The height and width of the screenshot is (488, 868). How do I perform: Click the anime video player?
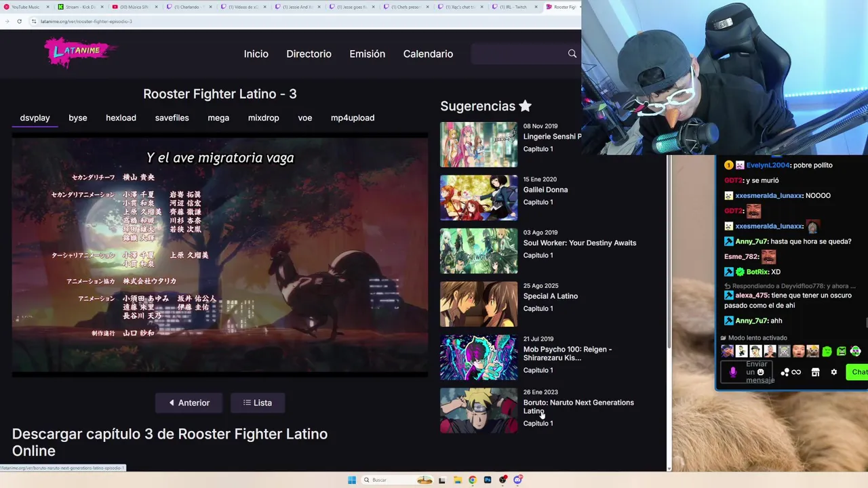point(220,256)
